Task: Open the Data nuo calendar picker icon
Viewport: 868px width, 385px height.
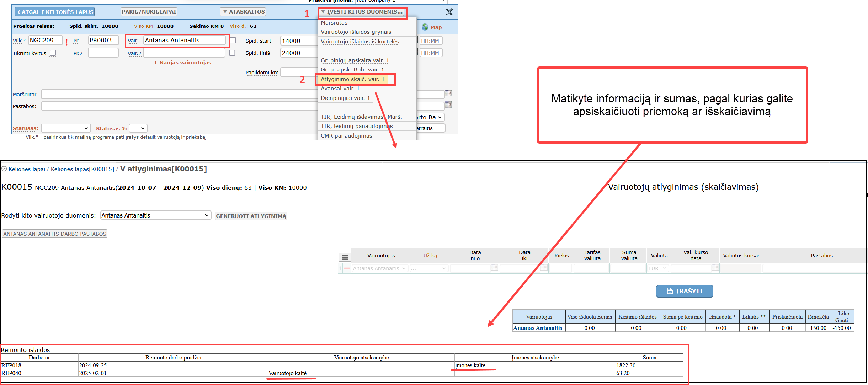Action: click(494, 268)
